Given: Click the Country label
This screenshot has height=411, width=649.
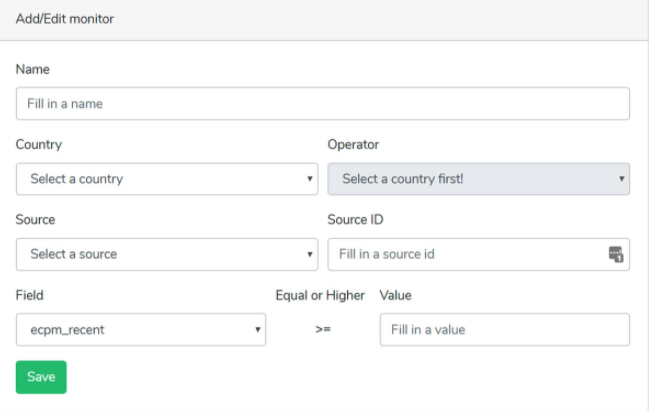Looking at the screenshot, I should point(38,144).
